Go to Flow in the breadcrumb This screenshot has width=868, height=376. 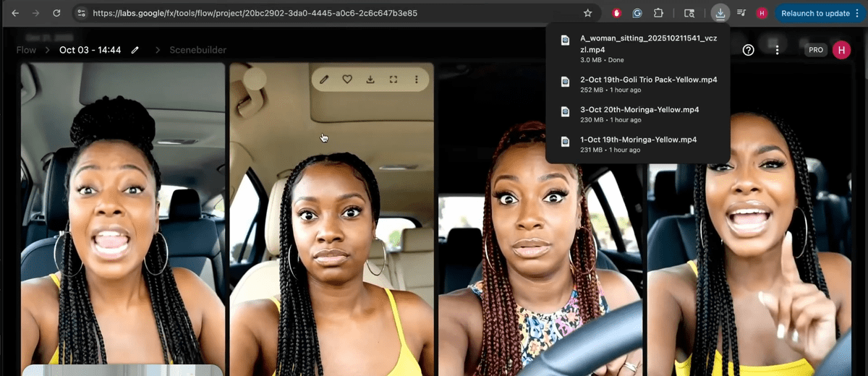click(26, 50)
